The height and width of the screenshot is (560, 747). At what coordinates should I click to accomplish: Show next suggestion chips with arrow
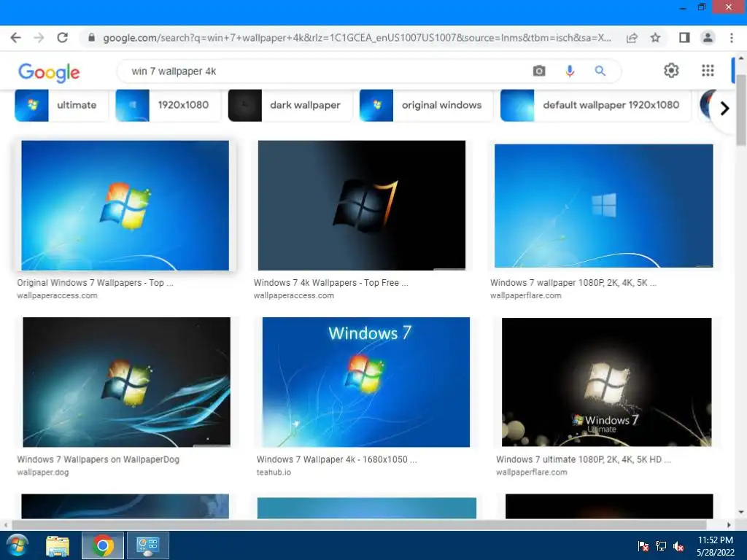pos(724,109)
